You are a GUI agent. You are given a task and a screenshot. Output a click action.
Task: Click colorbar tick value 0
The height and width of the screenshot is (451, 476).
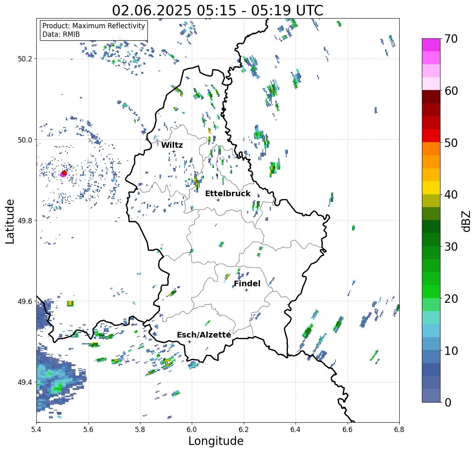pyautogui.click(x=448, y=403)
